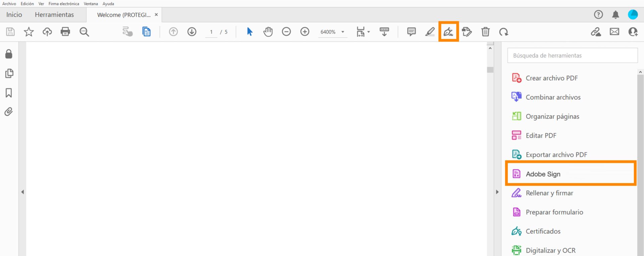Open the sign document pen tool
Viewport: 644px width, 256px height.
pyautogui.click(x=448, y=32)
